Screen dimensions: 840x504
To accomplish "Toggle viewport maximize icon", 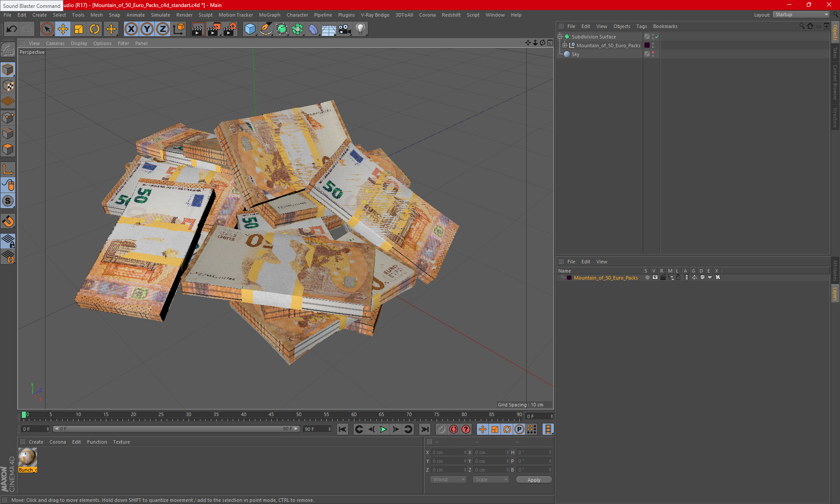I will coord(550,43).
